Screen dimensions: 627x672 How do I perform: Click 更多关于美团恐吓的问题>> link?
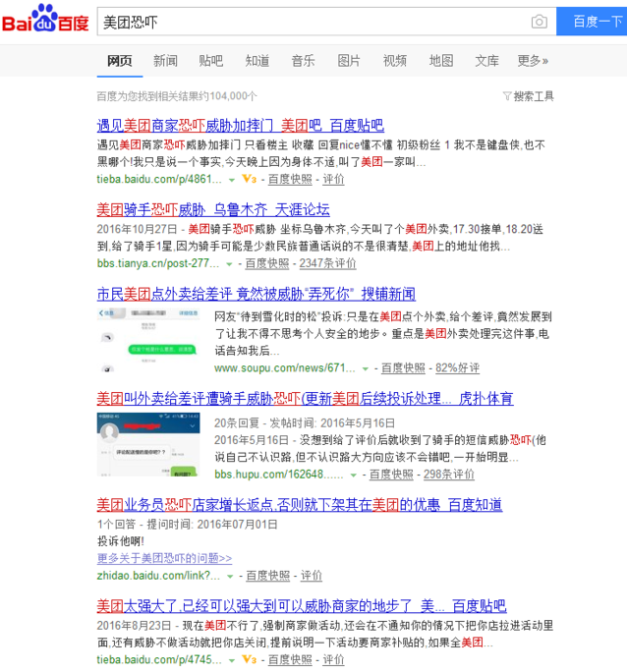[x=164, y=558]
